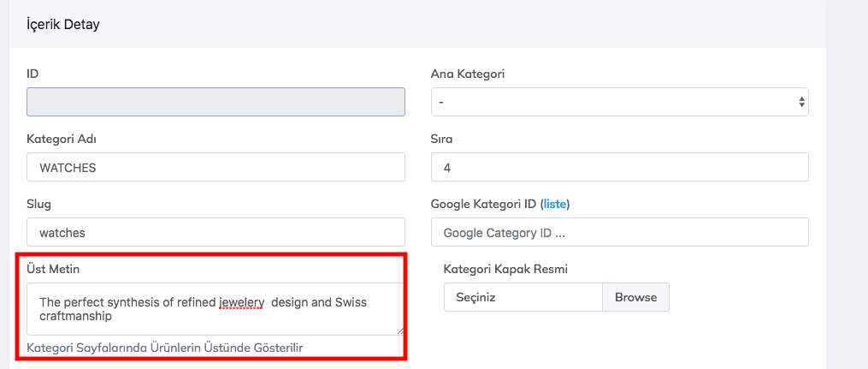868x369 pixels.
Task: Click the disabled ID field
Action: point(216,102)
